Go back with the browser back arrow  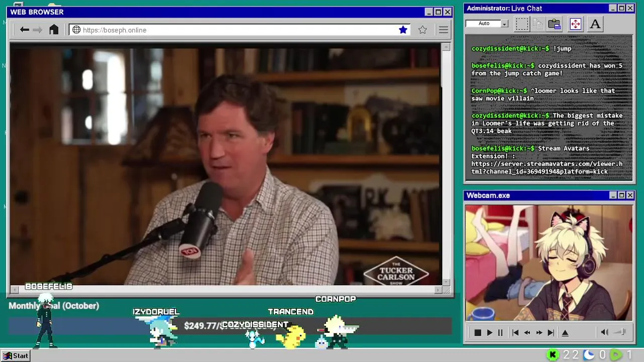[24, 30]
